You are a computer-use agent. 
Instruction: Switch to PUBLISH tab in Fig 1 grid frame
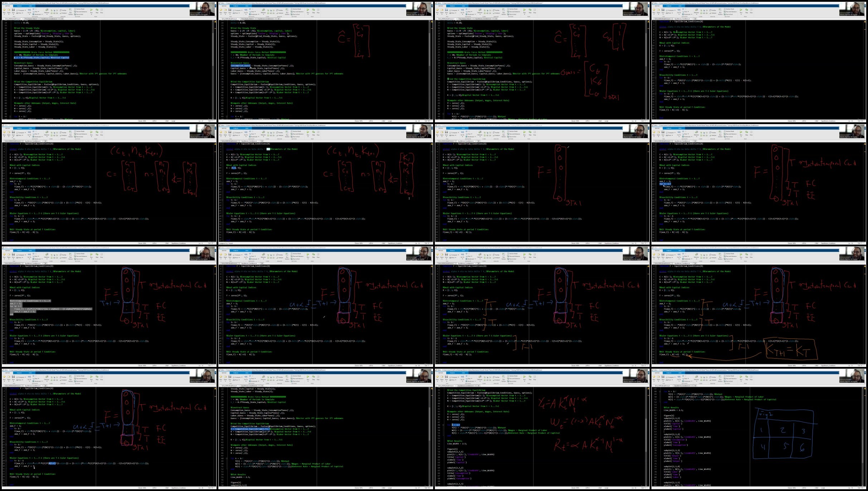coord(669,373)
